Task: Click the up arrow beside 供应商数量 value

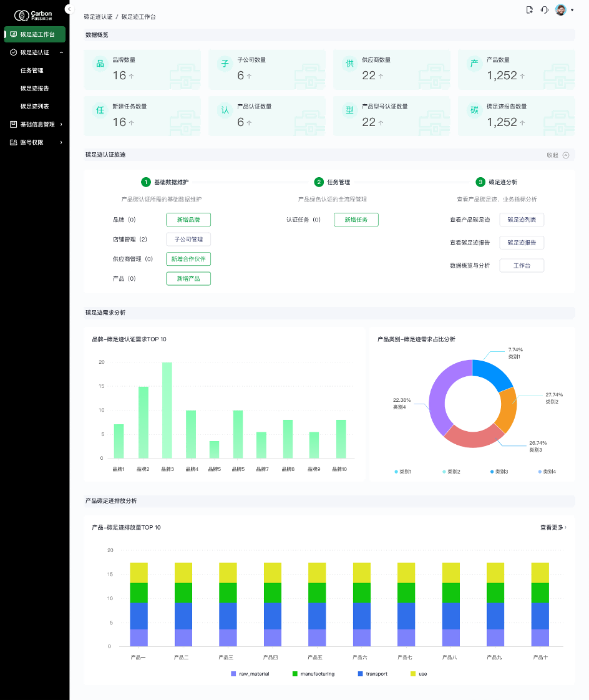Action: coord(381,76)
